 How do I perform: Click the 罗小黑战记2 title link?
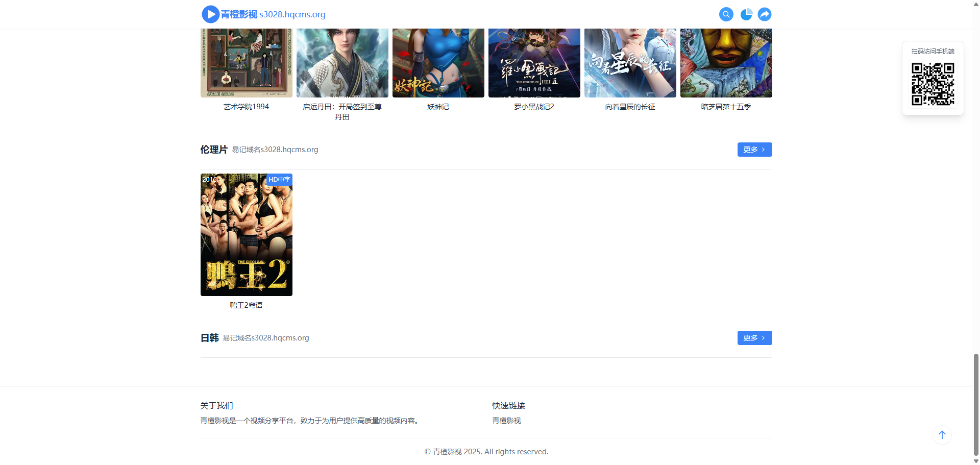coord(534,107)
